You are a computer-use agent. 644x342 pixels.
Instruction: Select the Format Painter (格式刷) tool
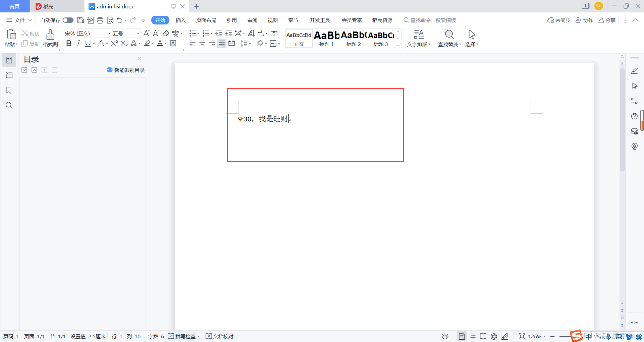[50, 38]
